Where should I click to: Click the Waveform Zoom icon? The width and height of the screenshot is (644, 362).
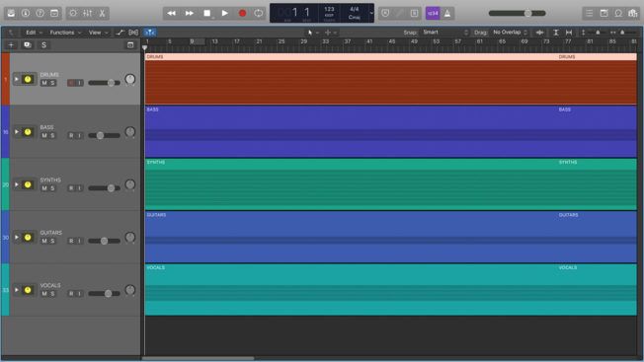pyautogui.click(x=539, y=33)
